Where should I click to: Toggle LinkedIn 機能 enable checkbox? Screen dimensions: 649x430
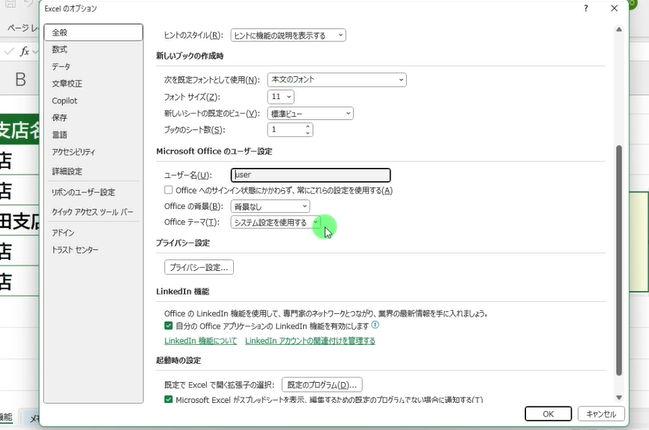(168, 326)
